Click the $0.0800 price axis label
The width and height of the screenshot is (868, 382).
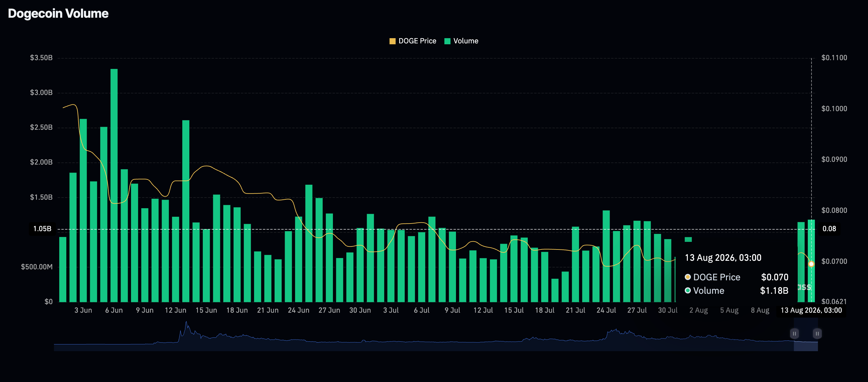[834, 210]
